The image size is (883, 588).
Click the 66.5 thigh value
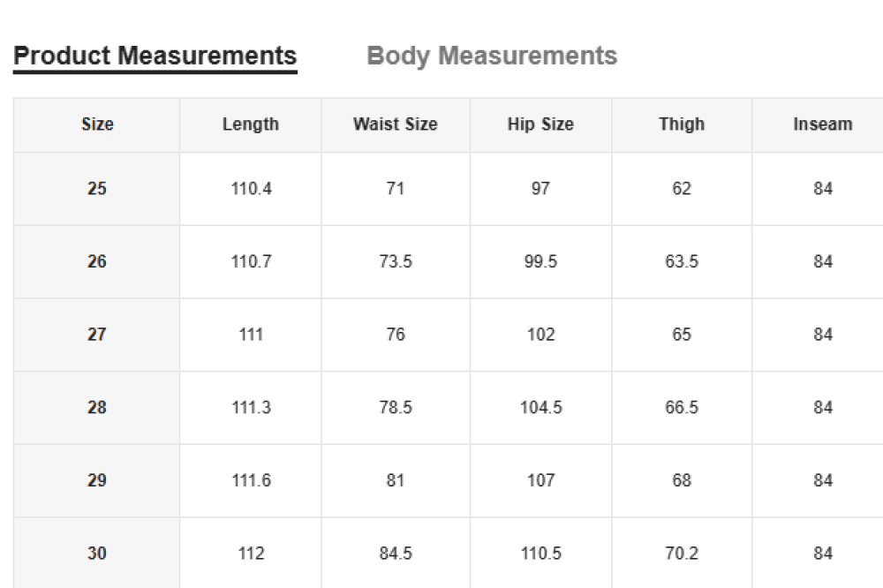point(682,408)
